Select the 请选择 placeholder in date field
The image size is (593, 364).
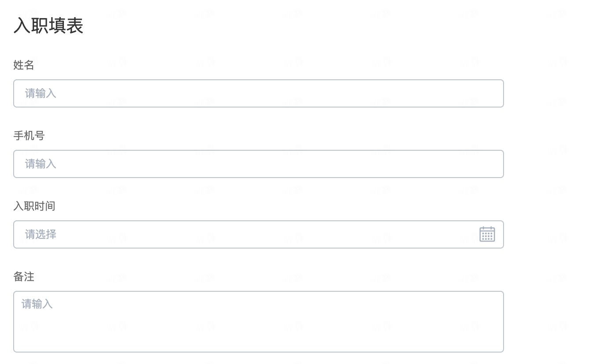[41, 234]
